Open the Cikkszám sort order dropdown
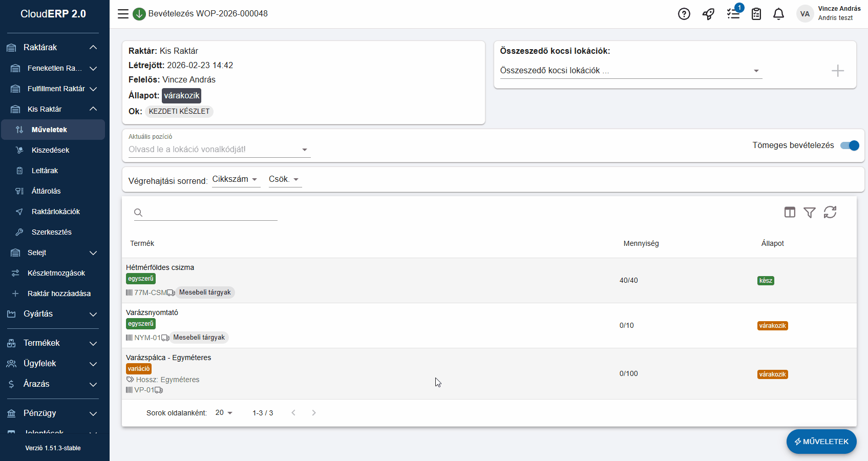Viewport: 868px width, 461px height. pos(236,179)
